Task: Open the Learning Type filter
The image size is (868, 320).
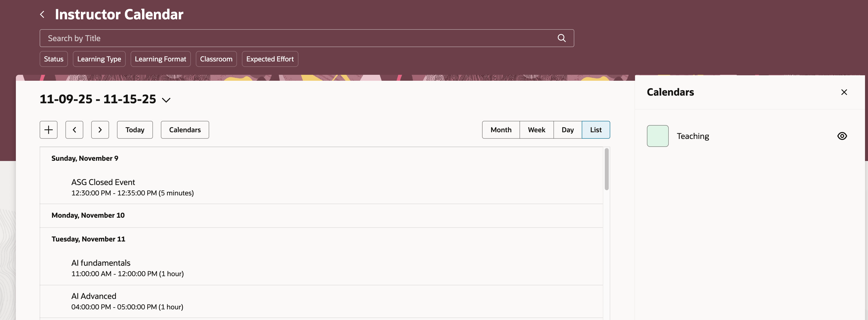Action: pyautogui.click(x=99, y=59)
